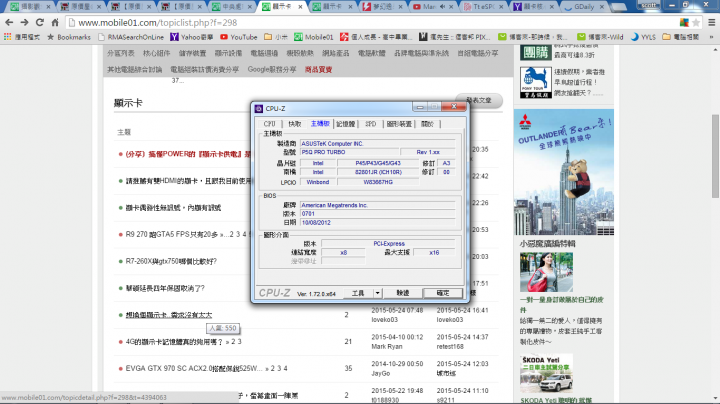This screenshot has height=404, width=720.
Task: Open the 儲存裝置 forum category link
Action: (x=192, y=53)
